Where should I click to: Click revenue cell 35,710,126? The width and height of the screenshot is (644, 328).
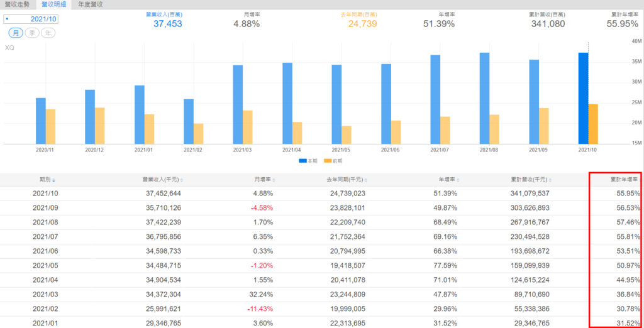[164, 208]
